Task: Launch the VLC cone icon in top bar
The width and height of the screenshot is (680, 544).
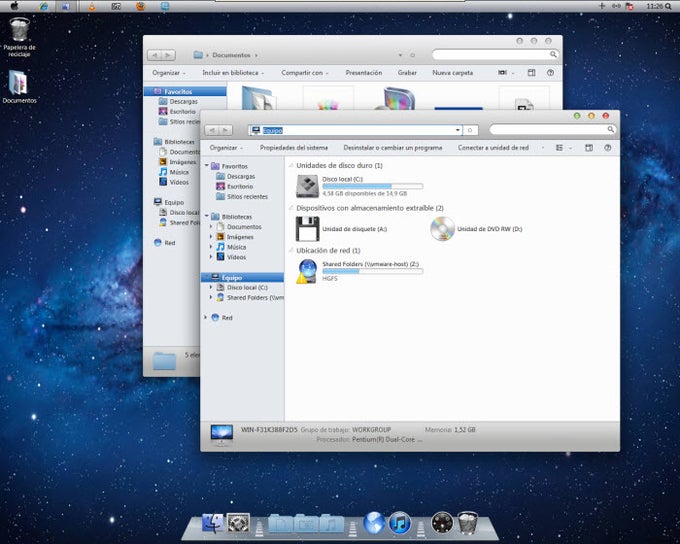Action: pos(92,6)
